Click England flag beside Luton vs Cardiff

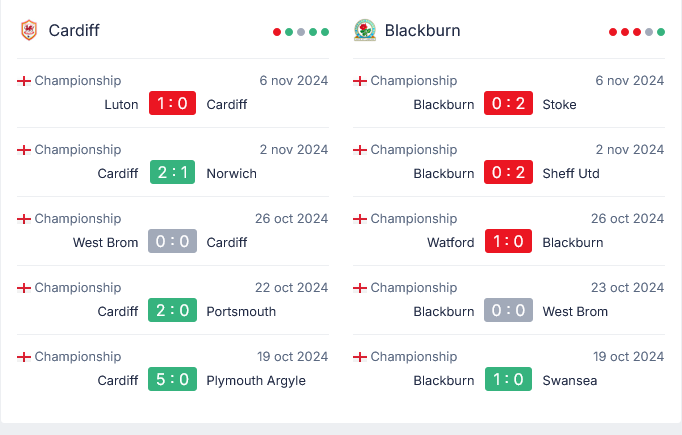pos(24,81)
